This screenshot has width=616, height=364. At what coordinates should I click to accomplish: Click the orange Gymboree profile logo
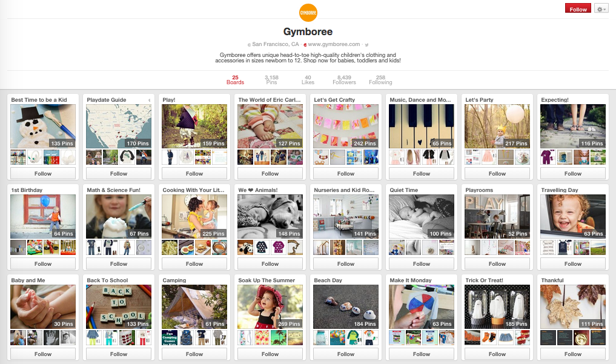click(x=308, y=13)
